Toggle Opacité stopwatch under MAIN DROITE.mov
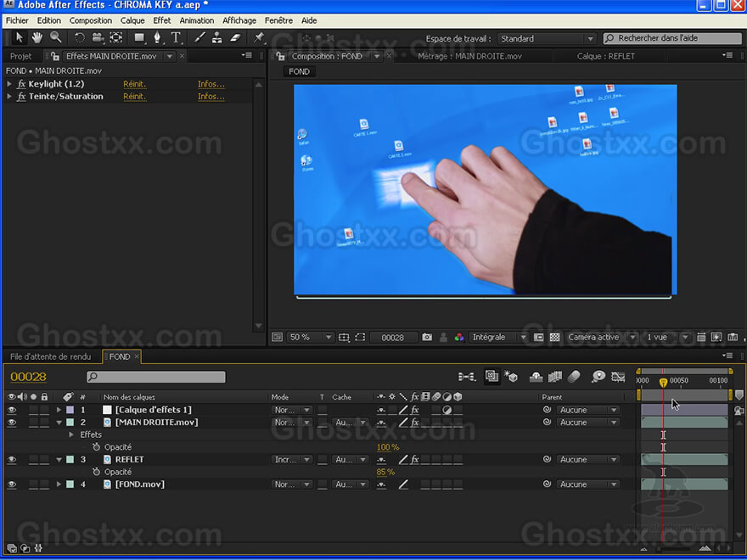747x560 pixels. click(x=96, y=446)
